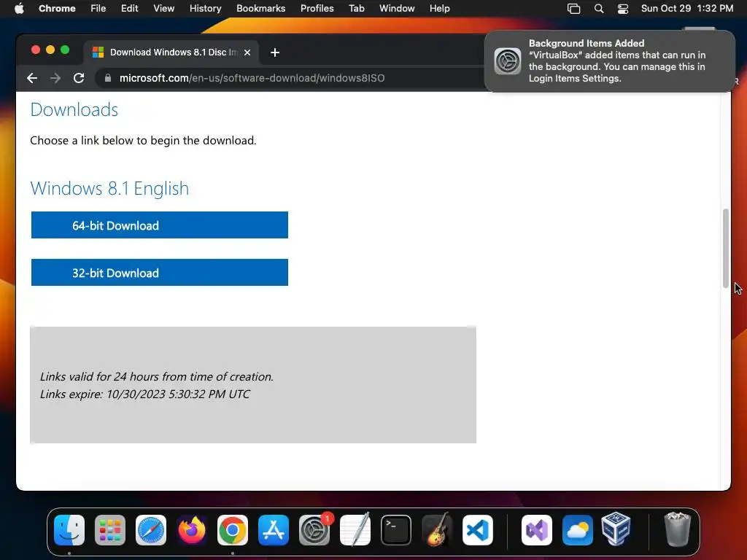
Task: Launch Terminal from the Dock
Action: pos(396,530)
